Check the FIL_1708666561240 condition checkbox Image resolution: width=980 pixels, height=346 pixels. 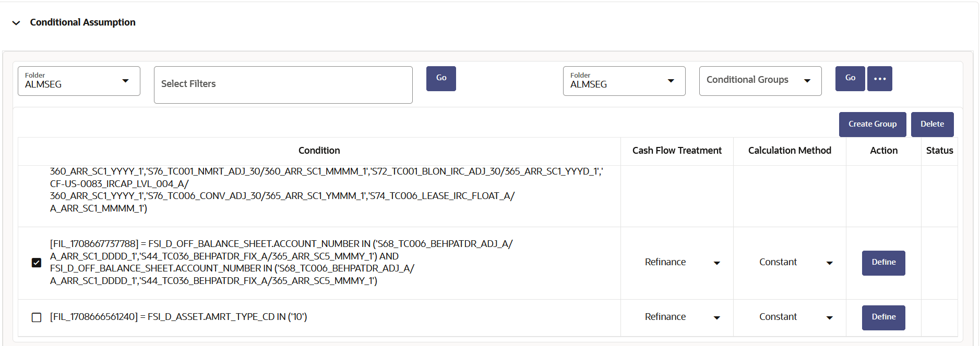pos(36,317)
